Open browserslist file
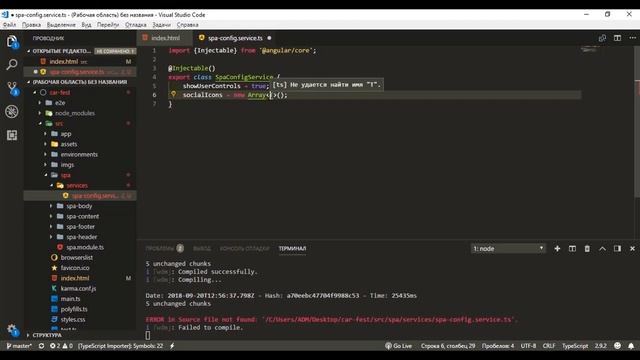 [76, 258]
